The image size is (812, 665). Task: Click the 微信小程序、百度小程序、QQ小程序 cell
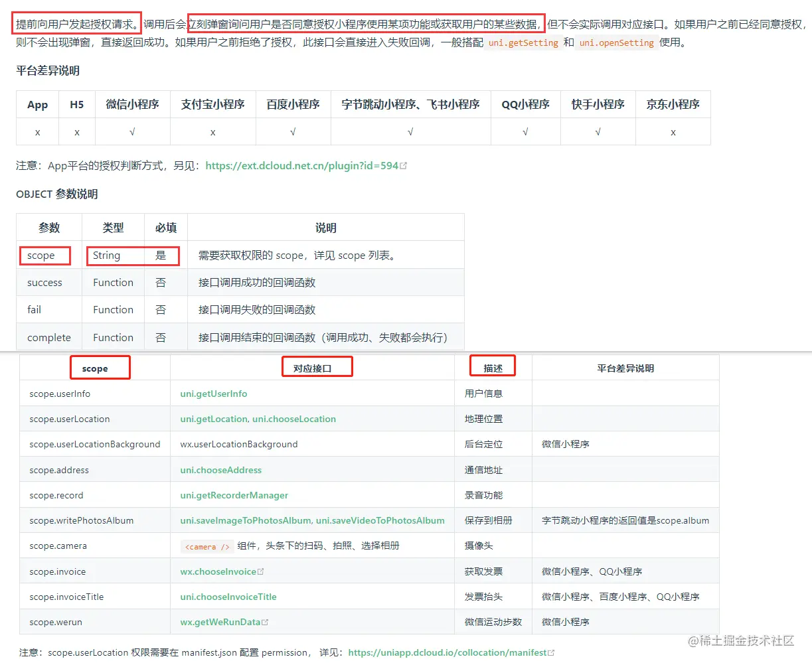[x=625, y=597]
